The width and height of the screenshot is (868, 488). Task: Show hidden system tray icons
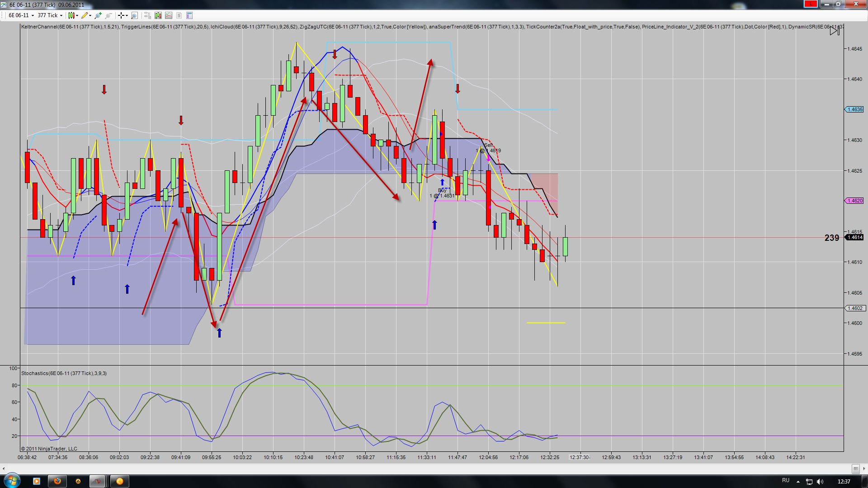pyautogui.click(x=798, y=482)
